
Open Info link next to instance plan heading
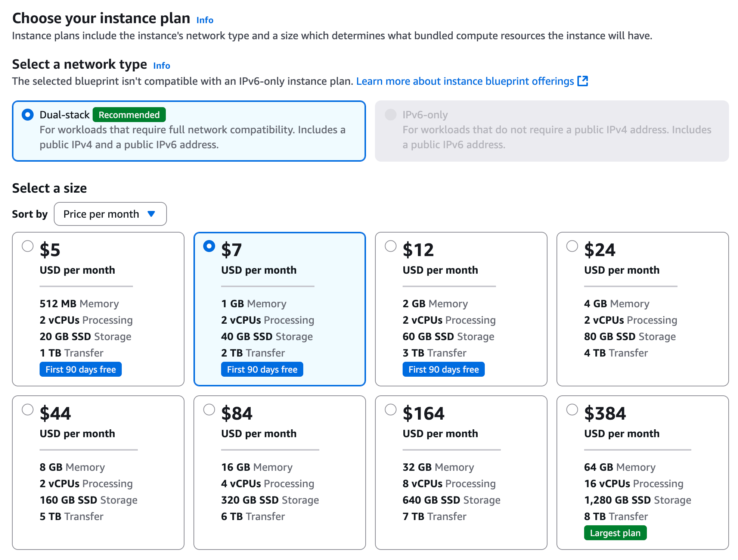click(205, 20)
